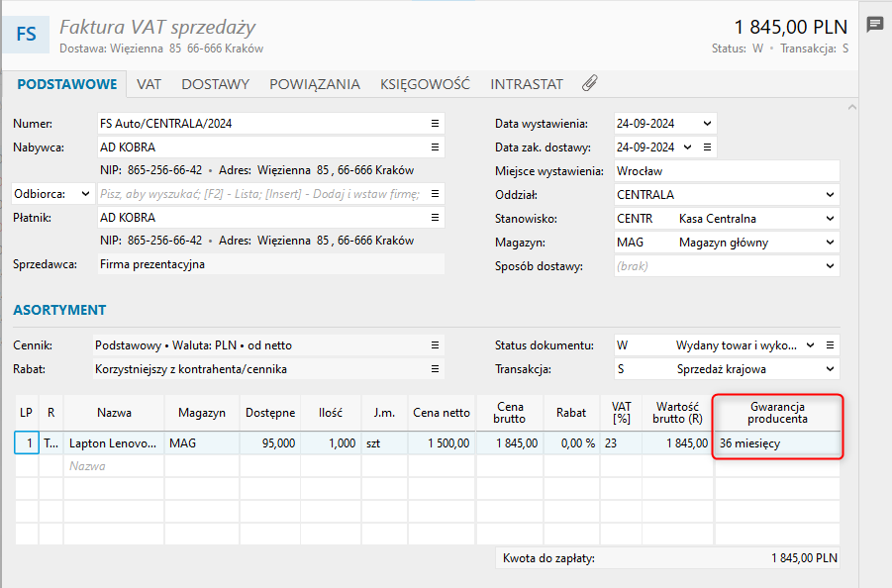Expand the Data wystawienia date picker
The width and height of the screenshot is (892, 588).
point(707,124)
